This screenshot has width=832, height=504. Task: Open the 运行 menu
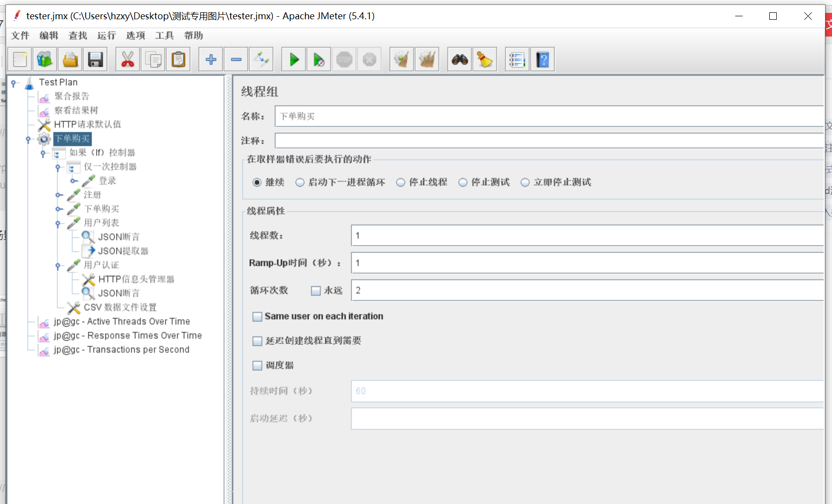(x=107, y=36)
